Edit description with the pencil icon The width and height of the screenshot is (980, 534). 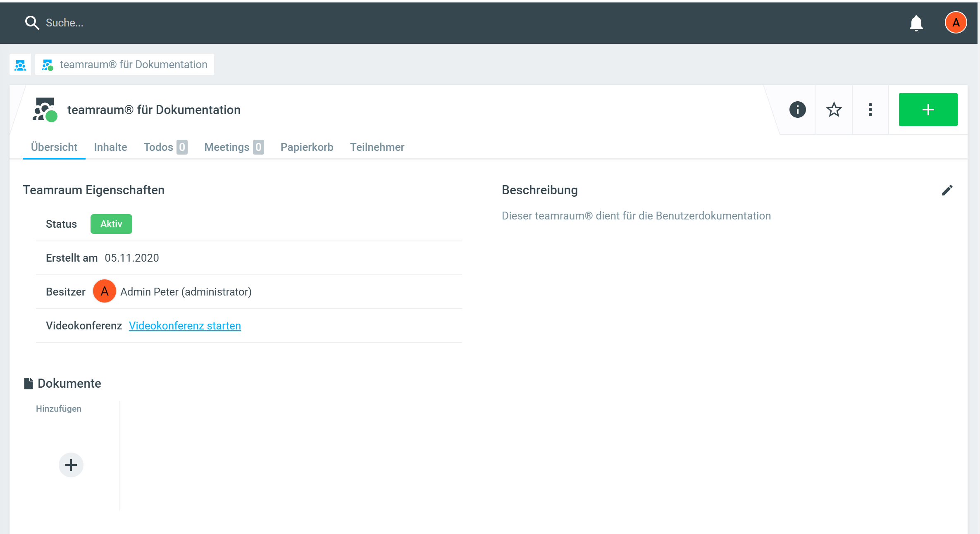pos(947,190)
